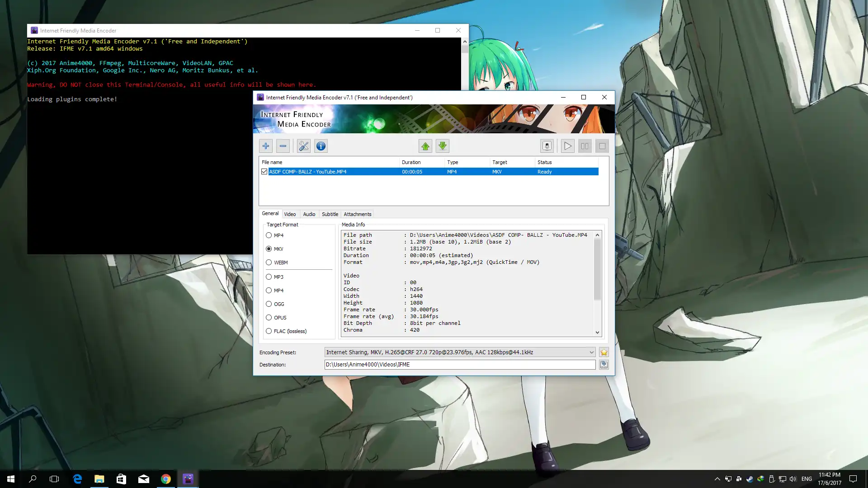Open Google Chrome from the taskbar
Image resolution: width=868 pixels, height=488 pixels.
click(166, 479)
